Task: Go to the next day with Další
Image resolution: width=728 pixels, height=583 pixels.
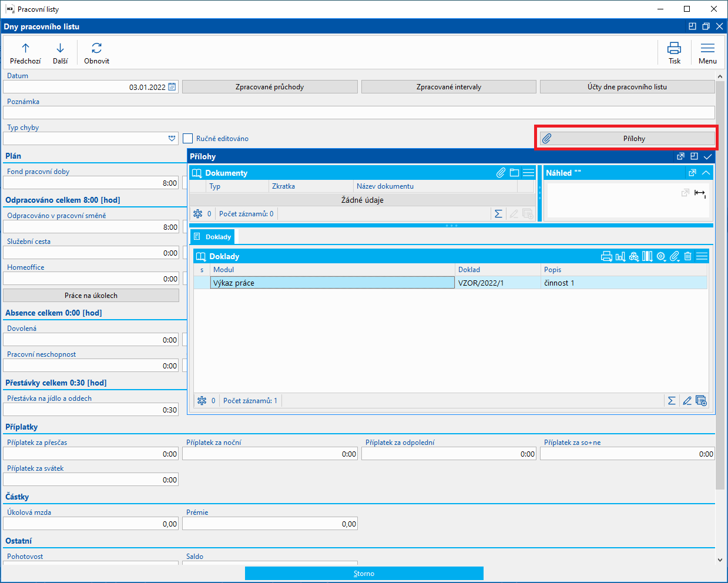Action: (60, 53)
